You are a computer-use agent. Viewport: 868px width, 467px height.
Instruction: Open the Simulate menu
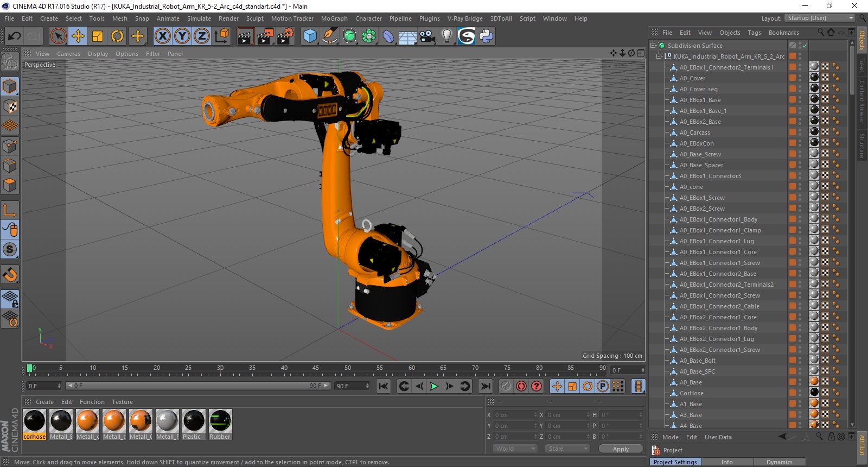[x=199, y=18]
